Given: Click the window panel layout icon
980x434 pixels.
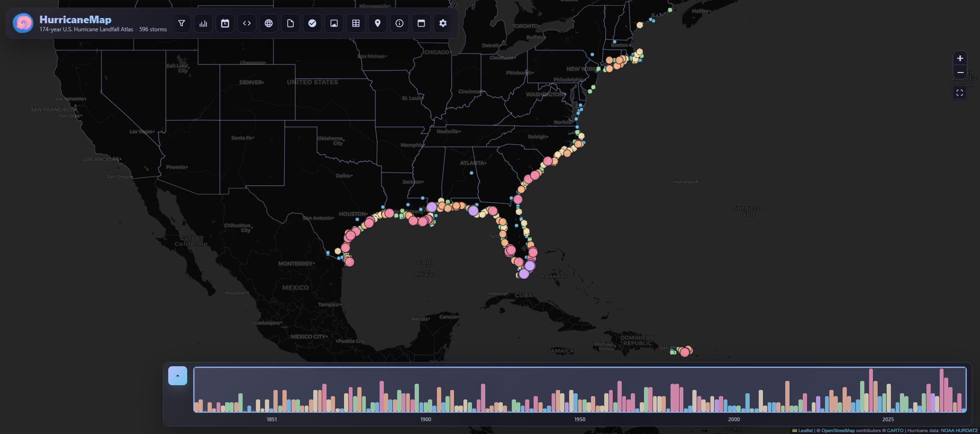Looking at the screenshot, I should point(421,23).
